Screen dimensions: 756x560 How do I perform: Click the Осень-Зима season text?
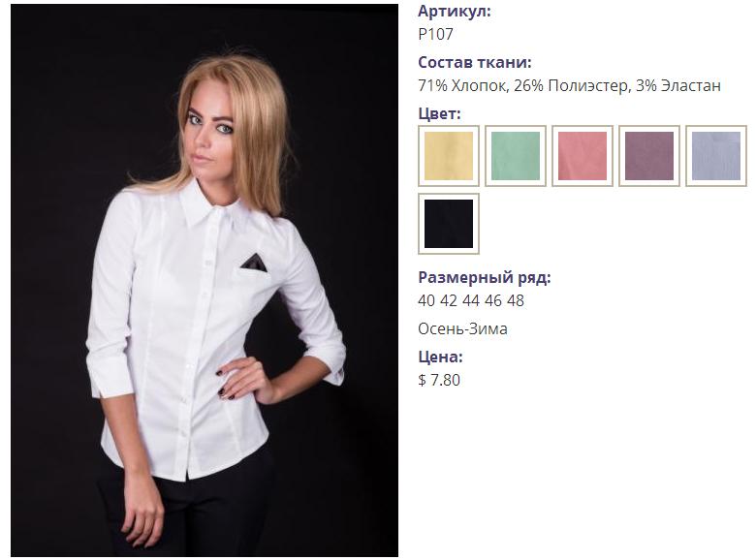pos(462,329)
